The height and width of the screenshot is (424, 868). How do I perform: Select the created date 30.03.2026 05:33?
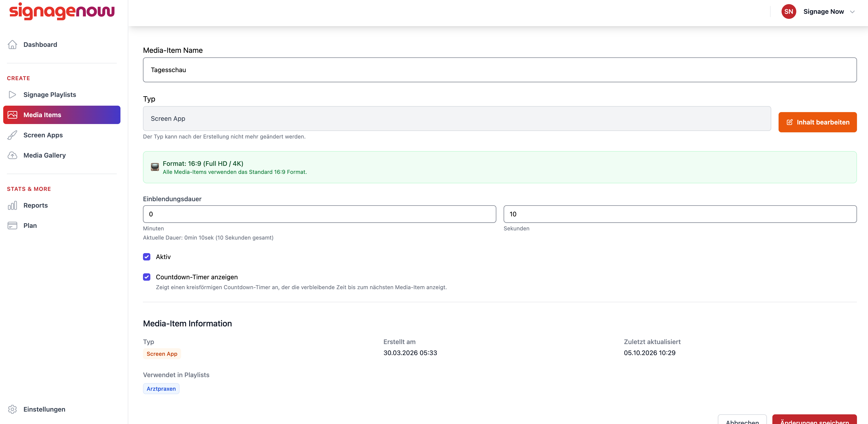pyautogui.click(x=410, y=353)
